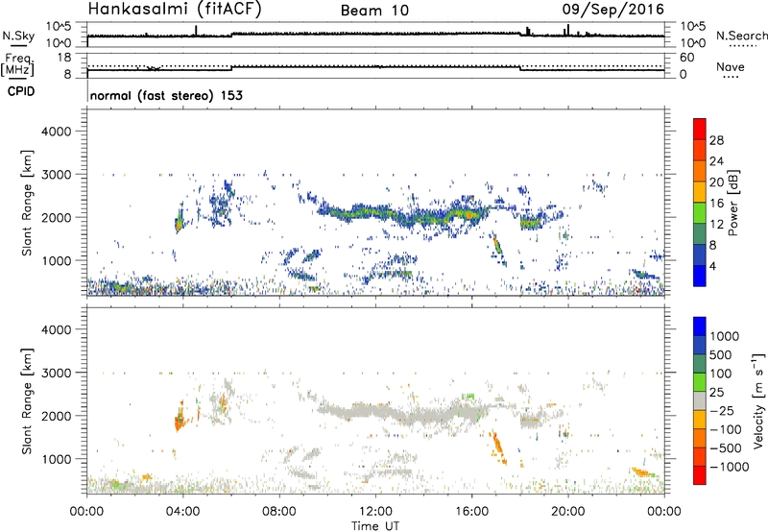This screenshot has width=768, height=532.
Task: Click the 'Velocity [m s-1]' colorbar label
Action: pyautogui.click(x=758, y=400)
